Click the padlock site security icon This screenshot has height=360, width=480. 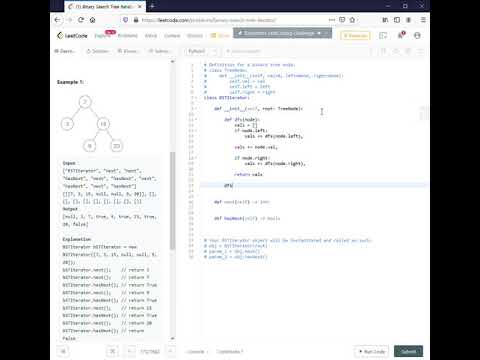coord(136,20)
